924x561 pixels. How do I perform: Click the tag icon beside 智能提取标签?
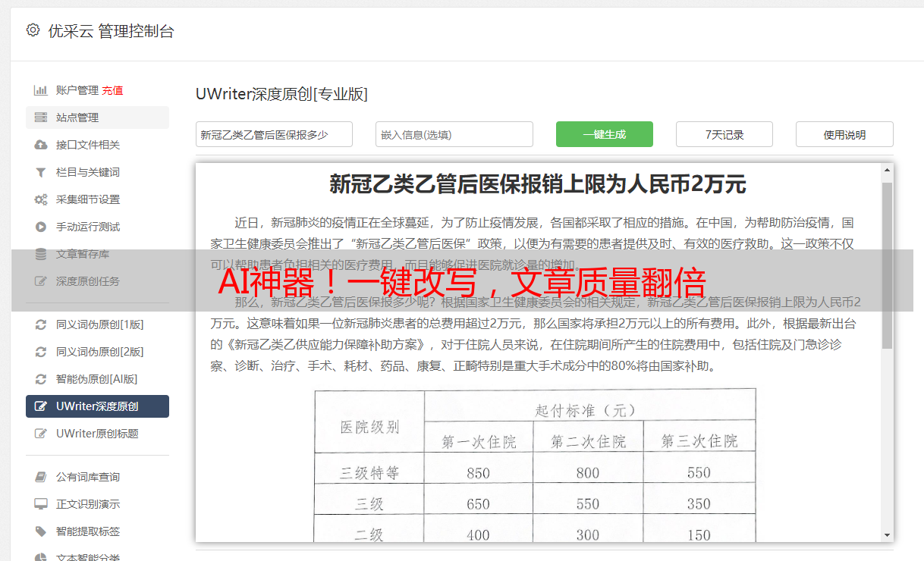click(x=41, y=531)
